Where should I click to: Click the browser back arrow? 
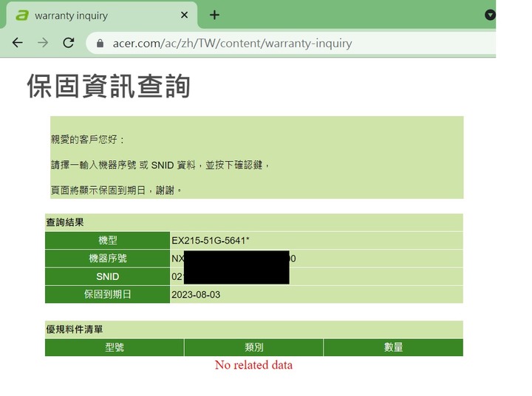tap(18, 43)
